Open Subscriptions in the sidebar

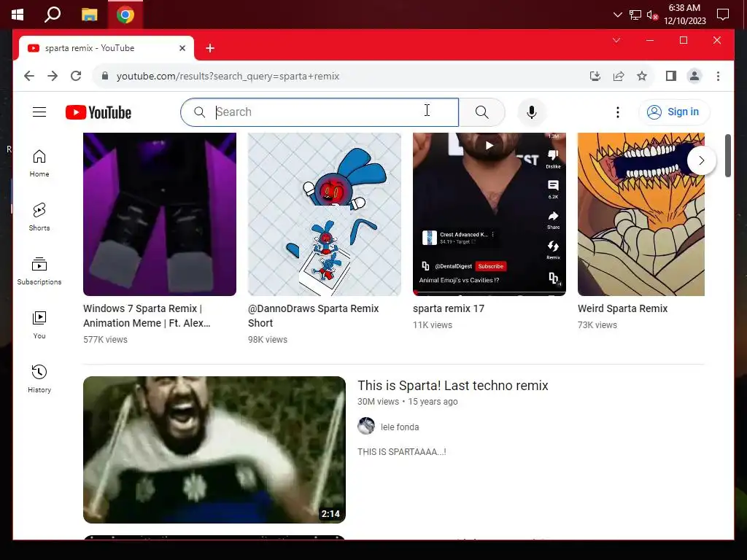[39, 271]
